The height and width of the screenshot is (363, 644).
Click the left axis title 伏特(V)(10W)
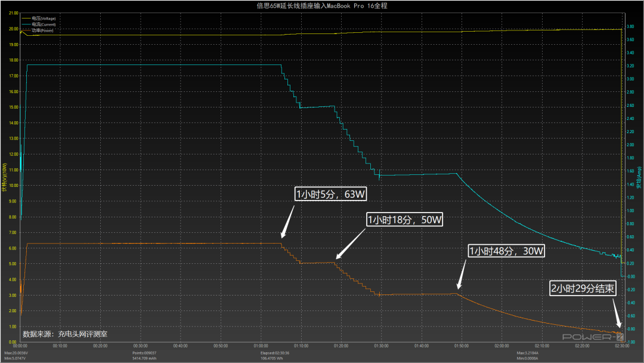pos(5,177)
